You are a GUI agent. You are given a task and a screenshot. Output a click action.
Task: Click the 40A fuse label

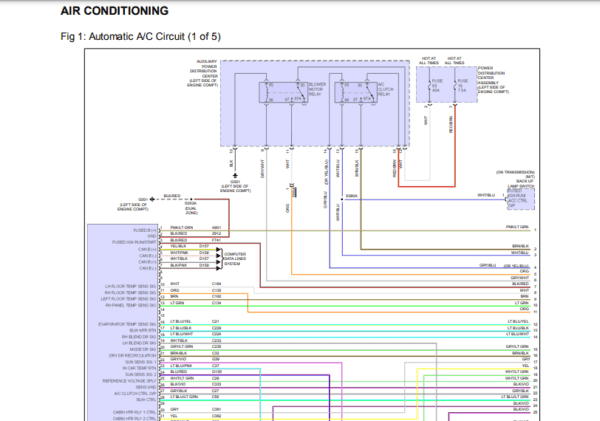tap(436, 90)
